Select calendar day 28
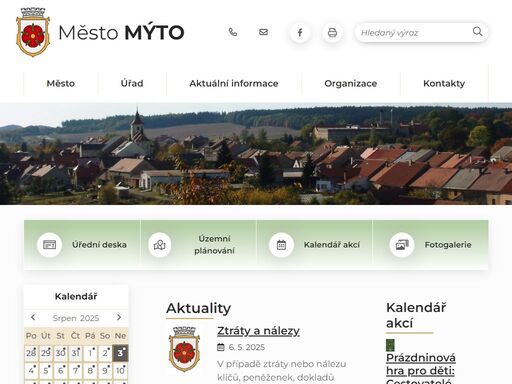 [x=31, y=353]
